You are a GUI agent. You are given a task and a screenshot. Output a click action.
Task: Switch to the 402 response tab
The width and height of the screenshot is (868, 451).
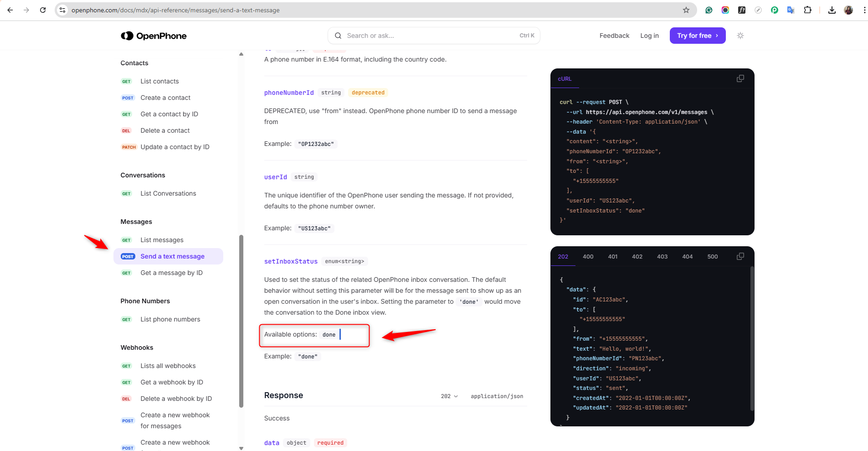coord(637,256)
